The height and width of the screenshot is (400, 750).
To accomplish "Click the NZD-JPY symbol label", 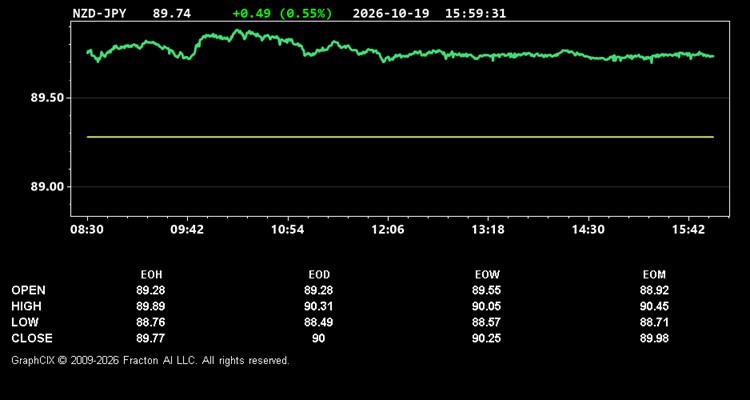I will 99,13.
